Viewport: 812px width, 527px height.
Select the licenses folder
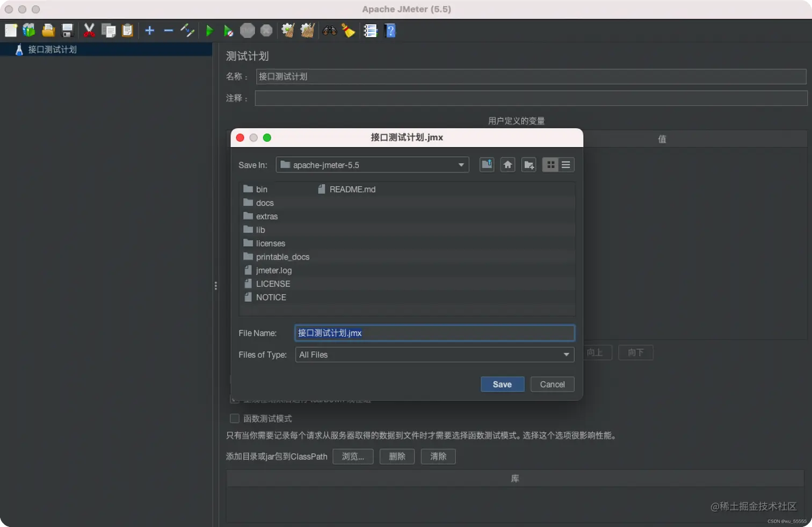pos(265,243)
